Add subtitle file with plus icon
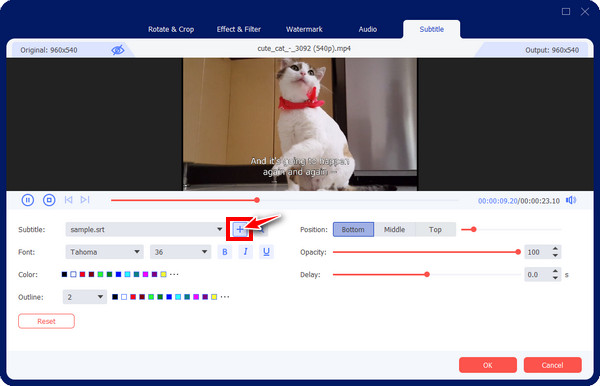This screenshot has height=386, width=600. coord(240,230)
